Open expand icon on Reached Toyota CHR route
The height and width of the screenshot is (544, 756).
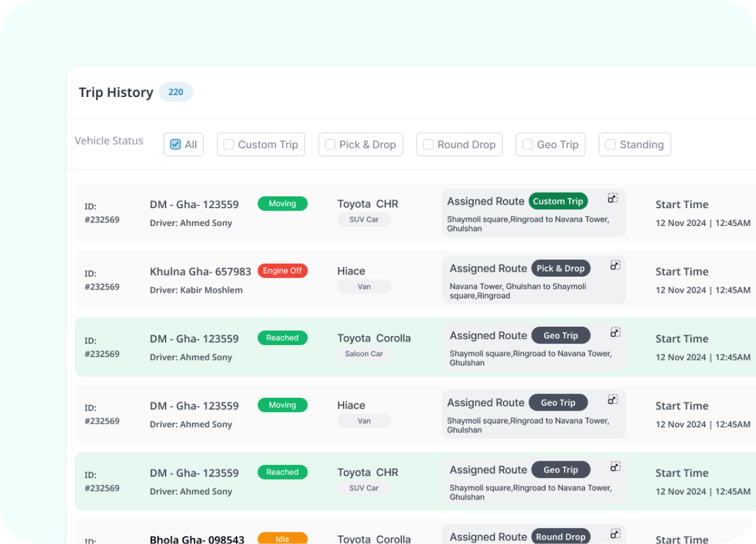point(615,467)
